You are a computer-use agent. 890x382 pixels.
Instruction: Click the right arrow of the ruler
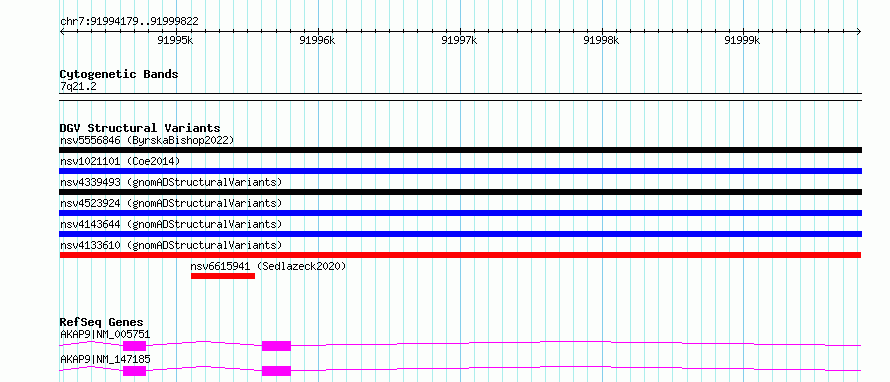click(859, 31)
